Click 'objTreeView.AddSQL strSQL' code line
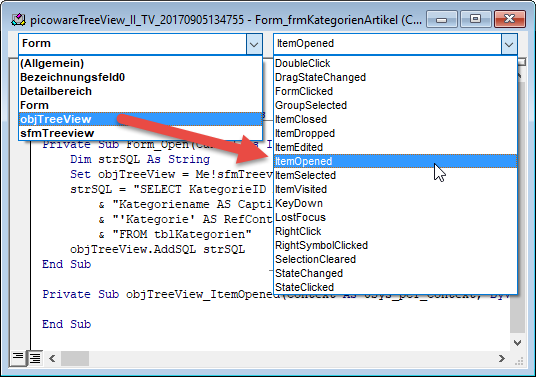The image size is (536, 377). tap(157, 250)
